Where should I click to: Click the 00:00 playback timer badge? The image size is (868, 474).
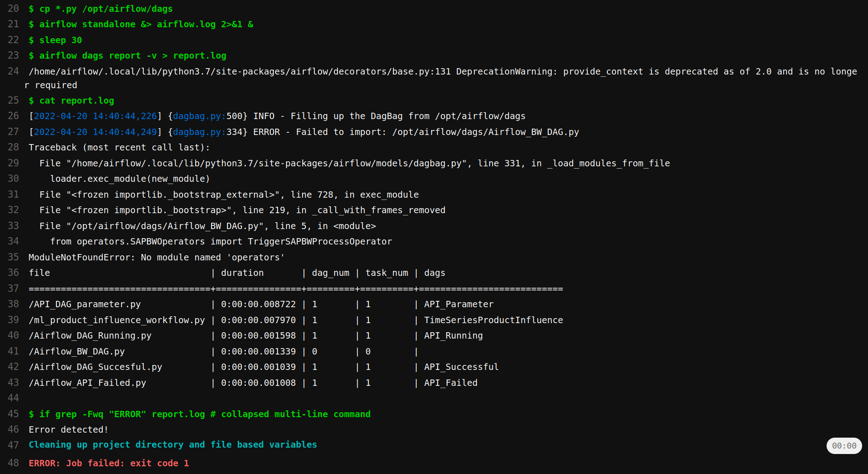pos(844,446)
